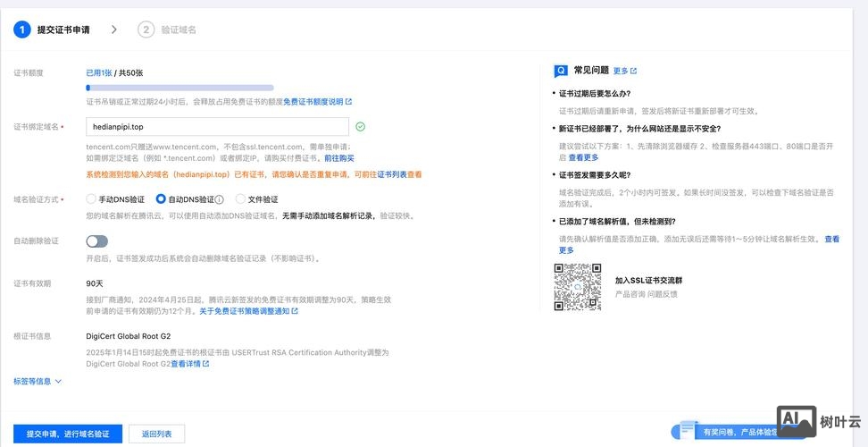Open 查看详情 link under root certificate

pos(190,364)
